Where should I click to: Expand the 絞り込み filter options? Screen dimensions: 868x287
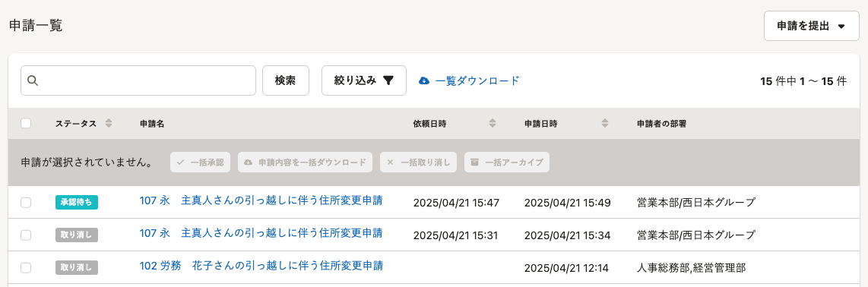click(364, 80)
